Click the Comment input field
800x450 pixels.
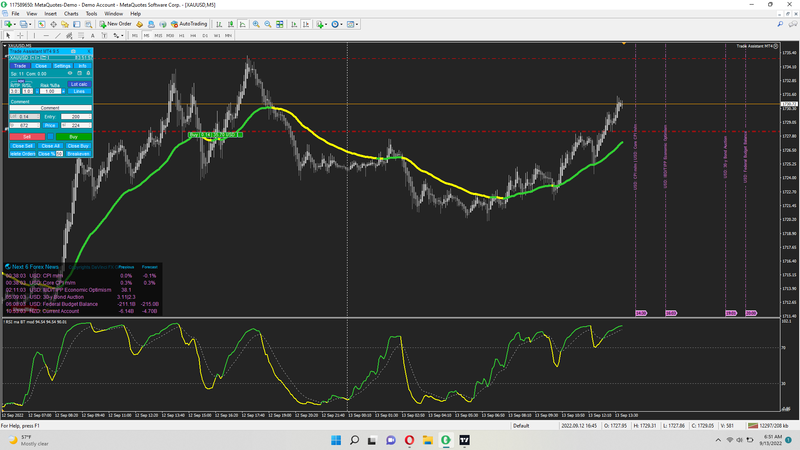coord(49,108)
